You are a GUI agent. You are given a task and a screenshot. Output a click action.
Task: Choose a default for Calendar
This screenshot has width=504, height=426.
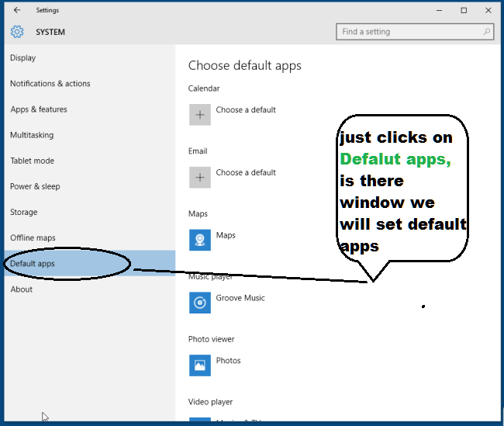click(246, 109)
